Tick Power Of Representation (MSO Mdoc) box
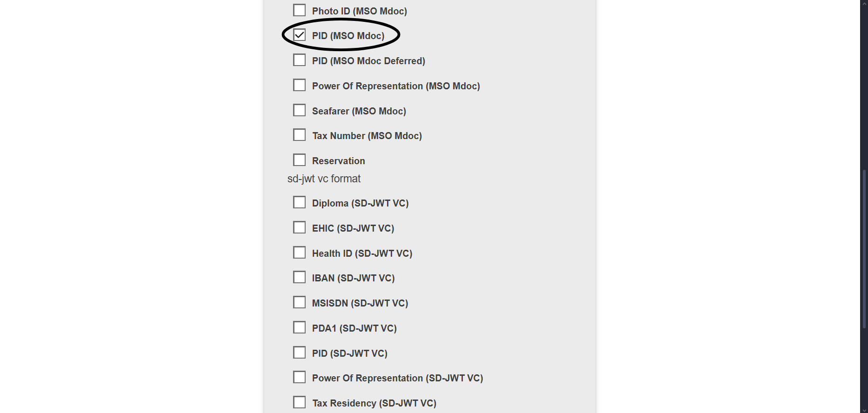 pyautogui.click(x=300, y=86)
